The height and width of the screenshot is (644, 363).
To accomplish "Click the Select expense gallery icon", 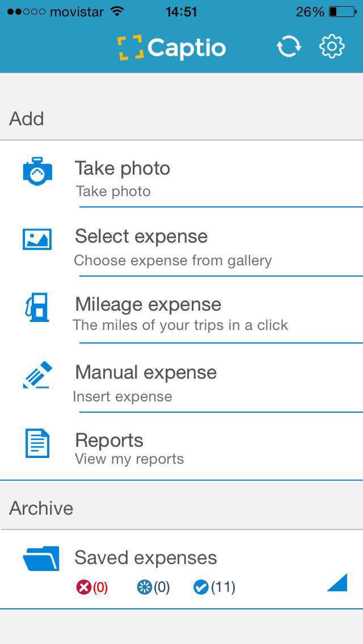I will pos(37,238).
